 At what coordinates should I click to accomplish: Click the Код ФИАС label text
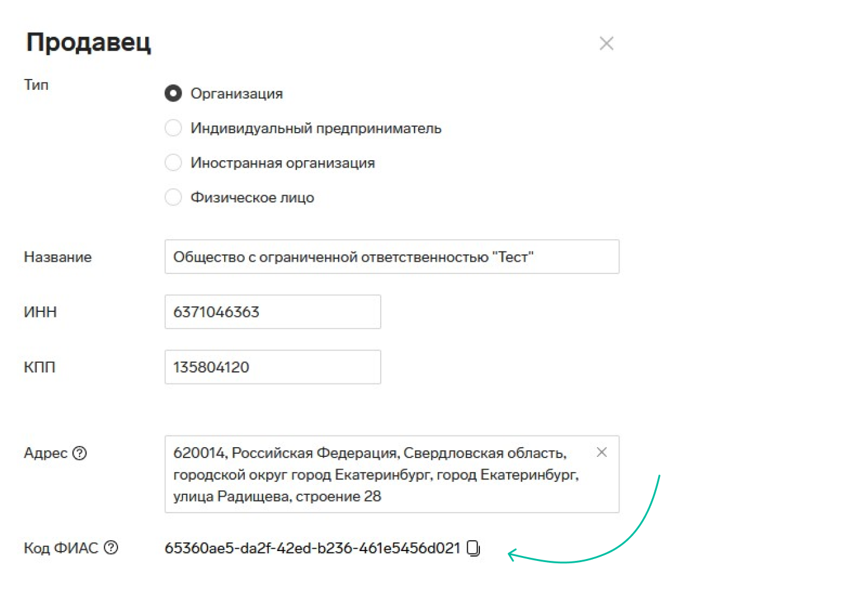(x=61, y=548)
